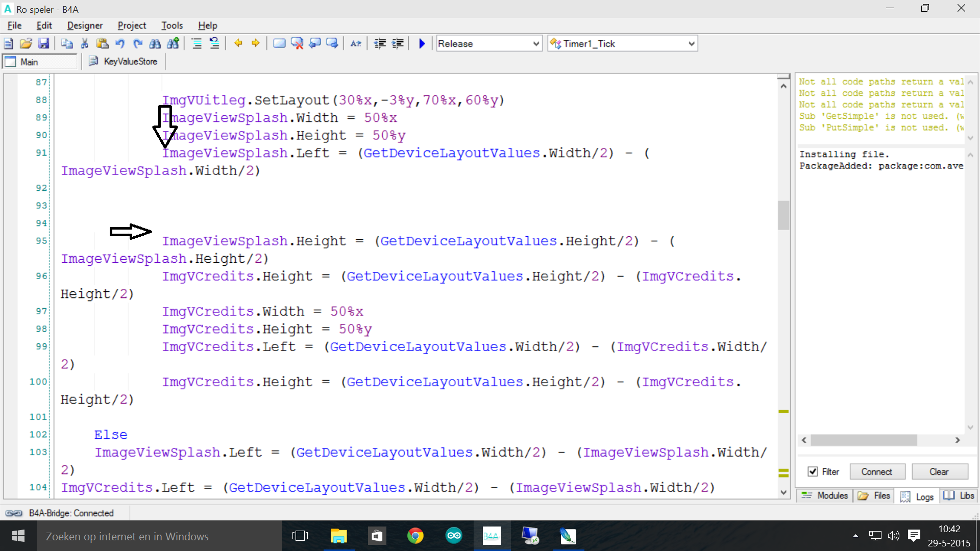Open the Designer menu
980x551 pixels.
click(85, 25)
